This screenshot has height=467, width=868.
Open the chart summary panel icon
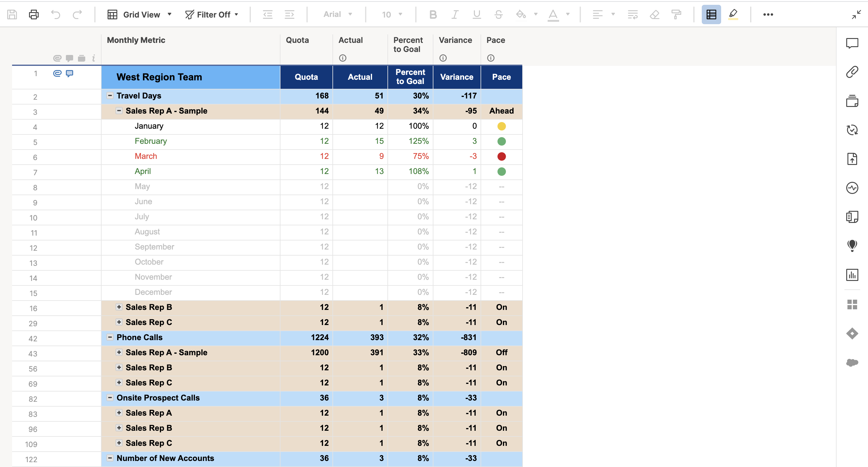(x=852, y=275)
